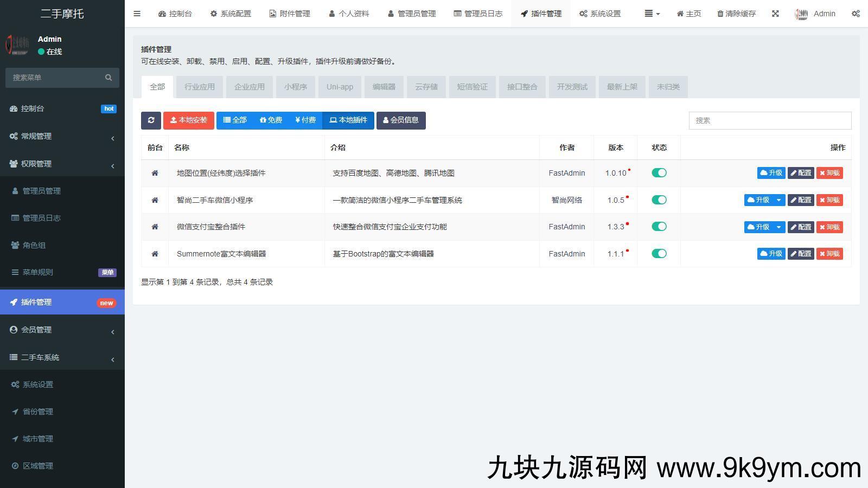Click the gear icon at top right corner
Screen dimensions: 868x488
tap(856, 14)
